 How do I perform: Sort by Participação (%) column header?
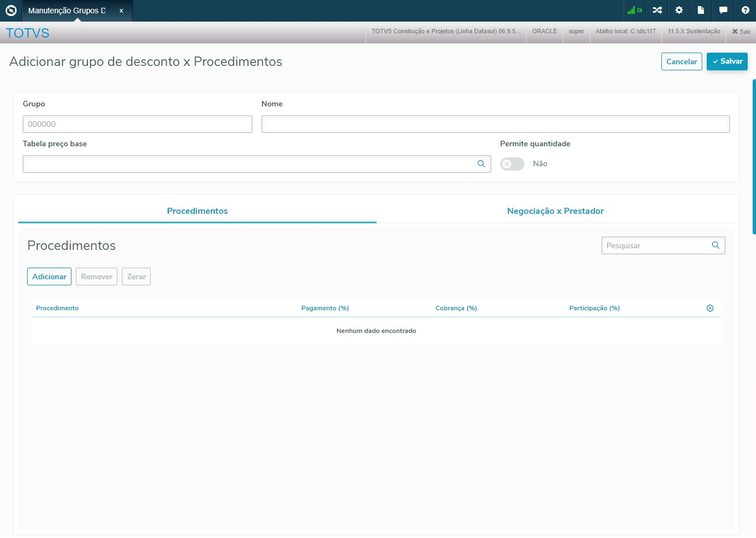coord(594,308)
